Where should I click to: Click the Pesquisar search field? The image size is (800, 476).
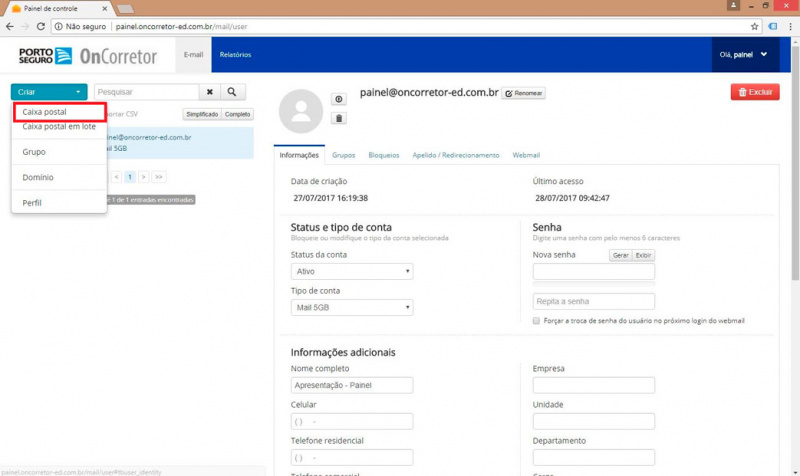[x=146, y=92]
